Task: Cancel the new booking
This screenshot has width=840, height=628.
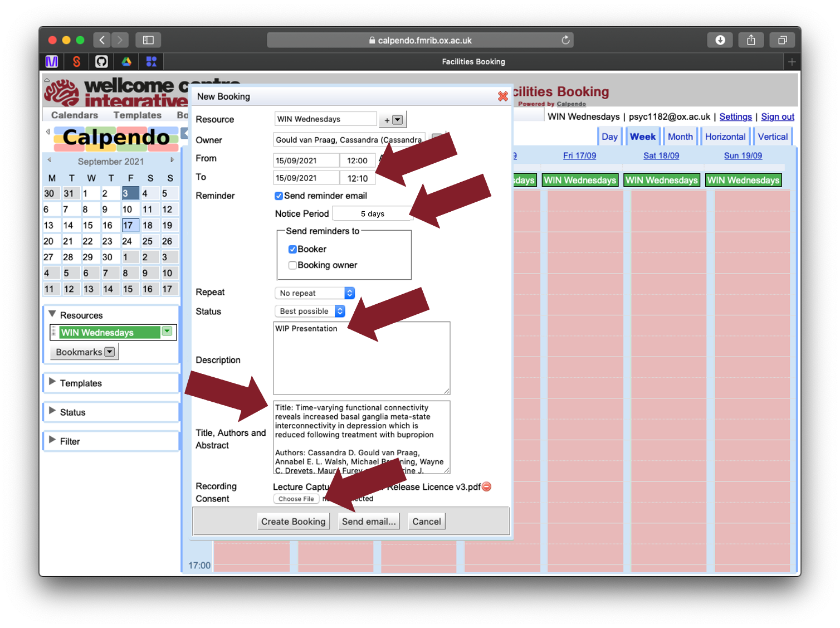Action: 427,522
